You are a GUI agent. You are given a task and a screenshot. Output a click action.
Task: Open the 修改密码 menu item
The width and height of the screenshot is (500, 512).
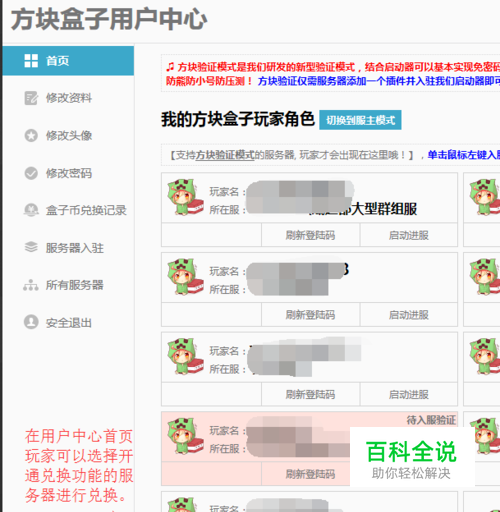tap(68, 173)
